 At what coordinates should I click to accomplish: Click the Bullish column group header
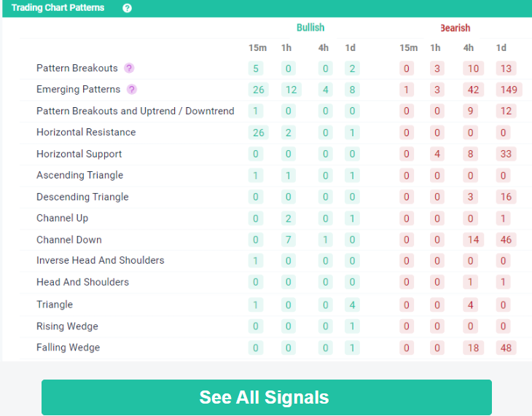click(310, 28)
